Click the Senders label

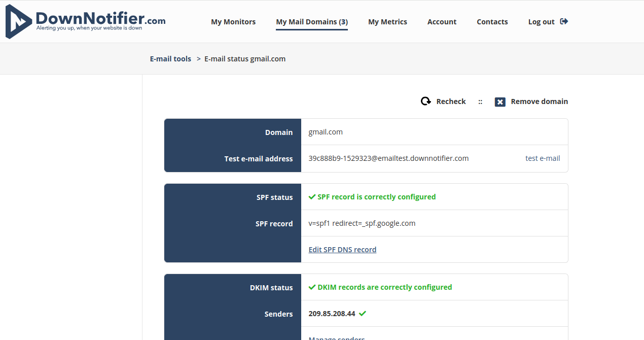278,314
